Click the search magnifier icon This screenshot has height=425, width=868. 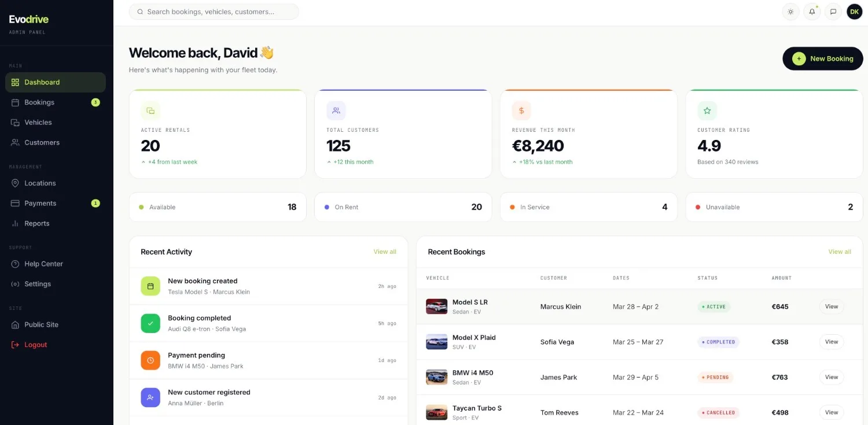coord(140,12)
